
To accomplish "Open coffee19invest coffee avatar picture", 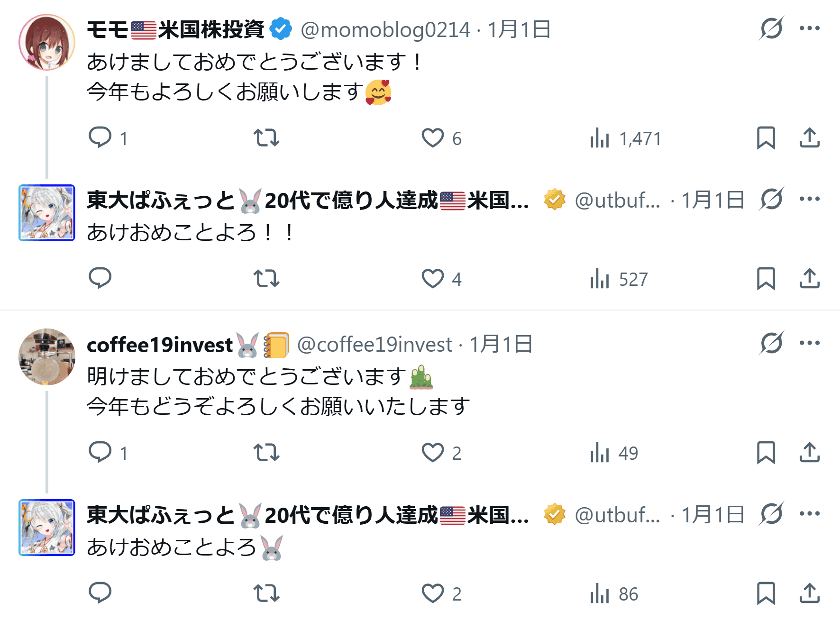I will pyautogui.click(x=47, y=356).
